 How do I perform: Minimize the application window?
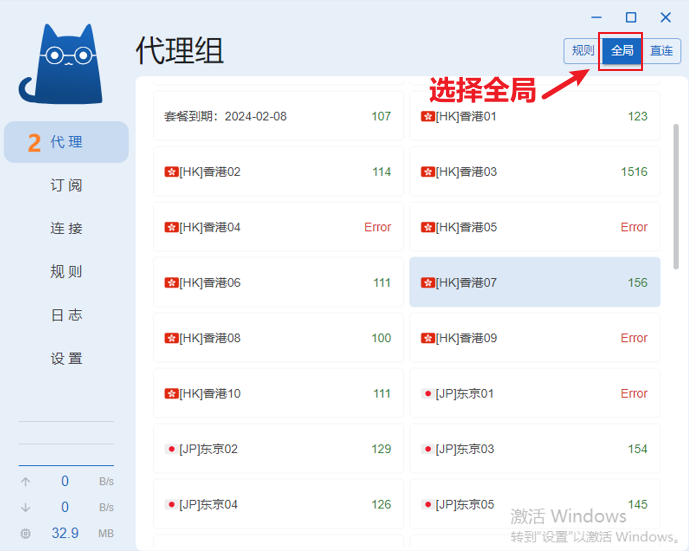[x=597, y=17]
